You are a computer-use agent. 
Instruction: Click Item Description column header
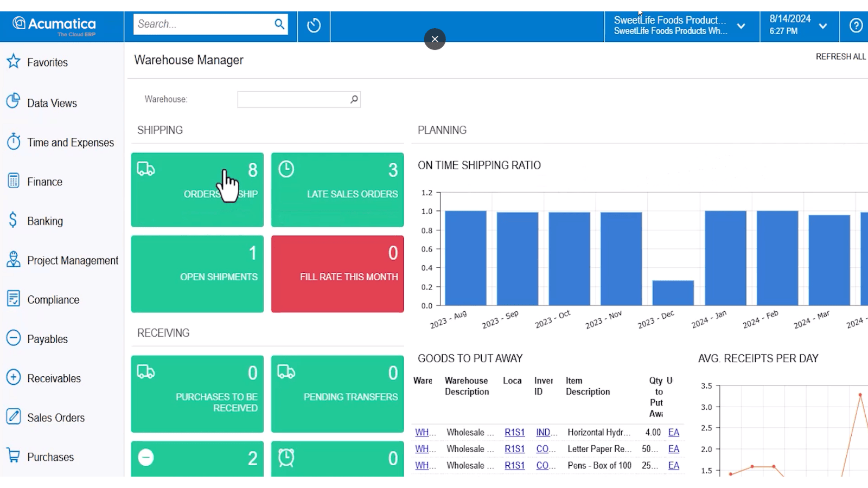coord(588,386)
